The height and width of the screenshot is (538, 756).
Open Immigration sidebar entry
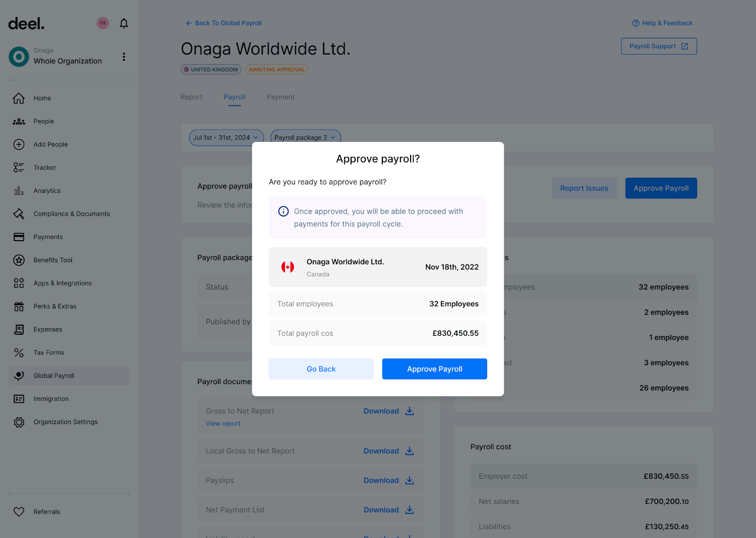[x=69, y=399]
